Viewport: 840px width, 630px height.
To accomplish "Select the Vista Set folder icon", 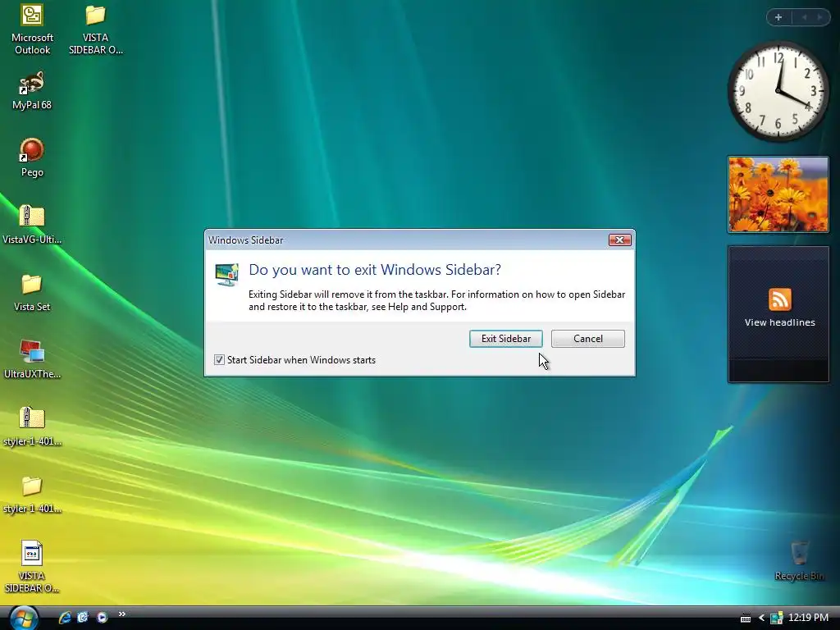I will click(32, 293).
